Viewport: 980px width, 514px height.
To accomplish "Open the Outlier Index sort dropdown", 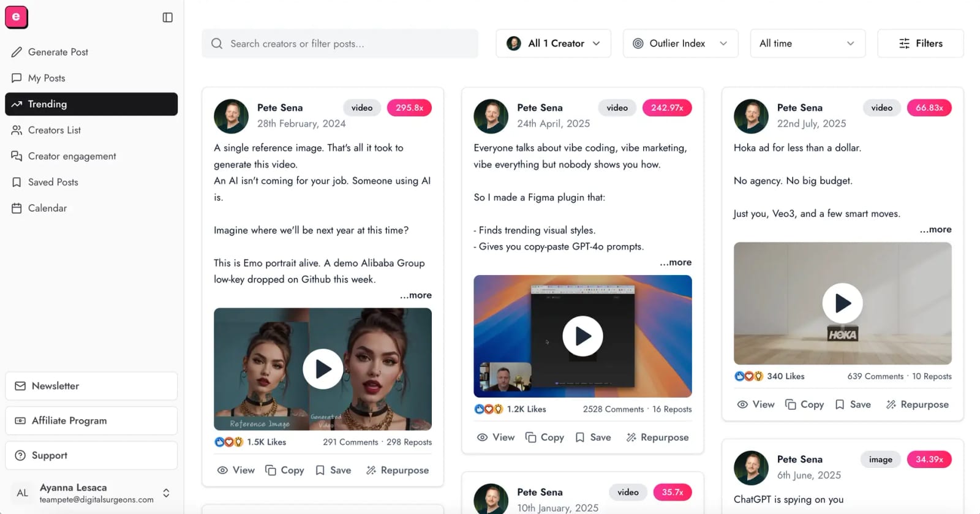I will click(680, 43).
